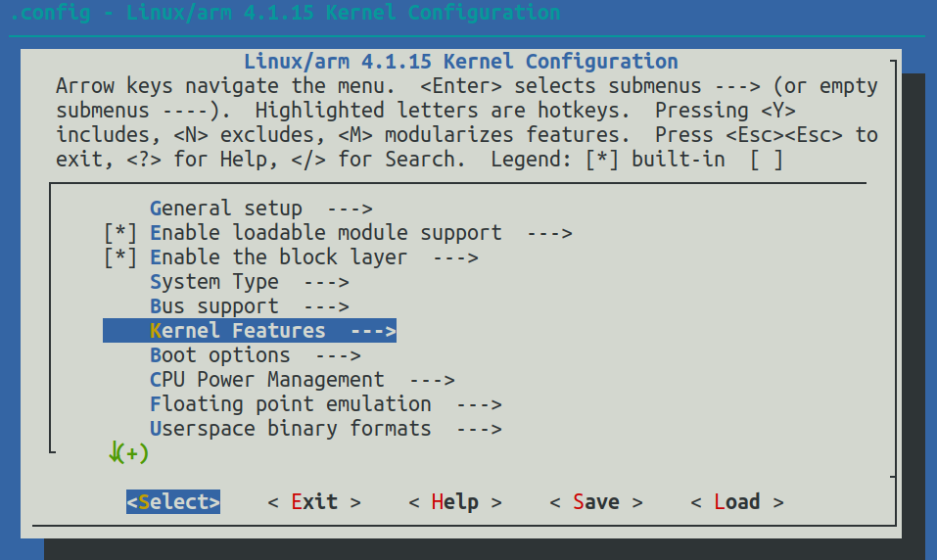Click the Load button
937x560 pixels.
(x=737, y=502)
